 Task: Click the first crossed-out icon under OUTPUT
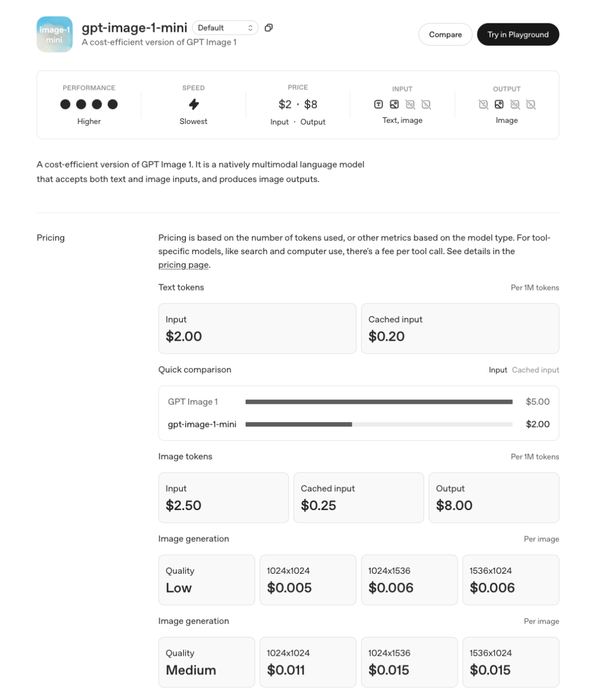(x=483, y=105)
